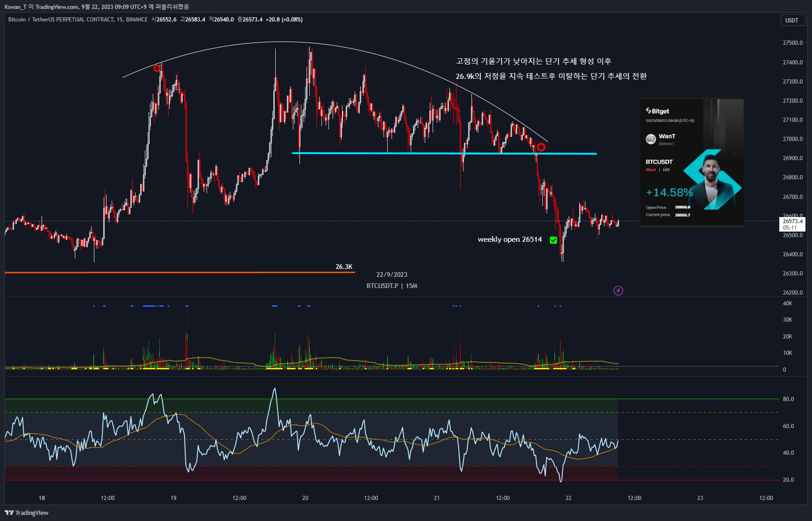
Task: Click the 'BTCUSDT' pair name on Bitget card
Action: click(x=659, y=162)
